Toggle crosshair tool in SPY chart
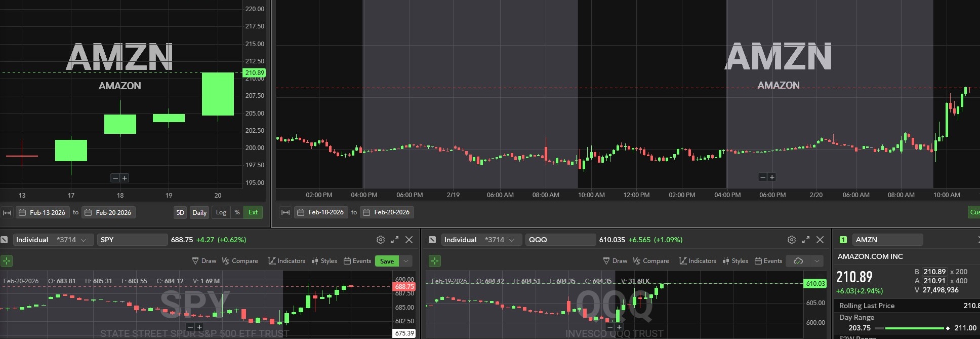Image resolution: width=980 pixels, height=339 pixels. click(7, 261)
